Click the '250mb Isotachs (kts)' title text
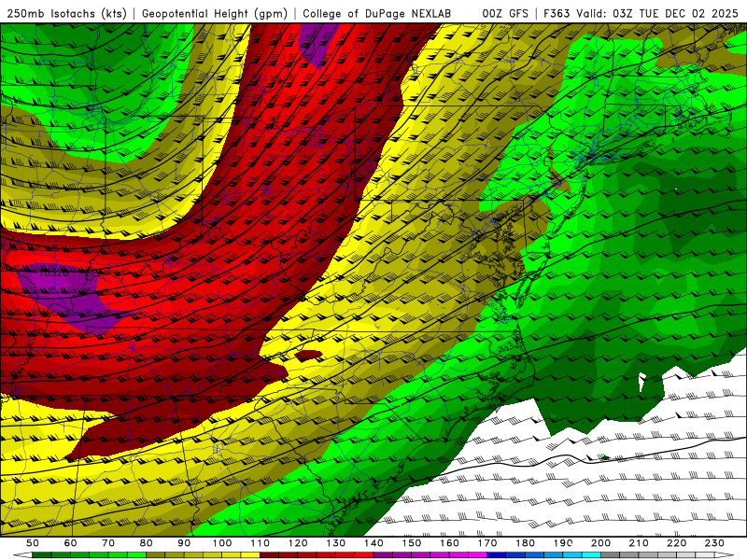The height and width of the screenshot is (560, 747). (66, 13)
